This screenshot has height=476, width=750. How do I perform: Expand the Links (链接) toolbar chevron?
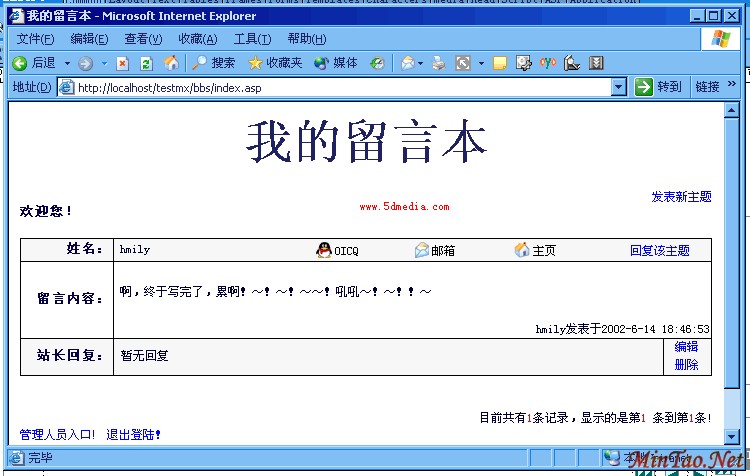pos(732,86)
